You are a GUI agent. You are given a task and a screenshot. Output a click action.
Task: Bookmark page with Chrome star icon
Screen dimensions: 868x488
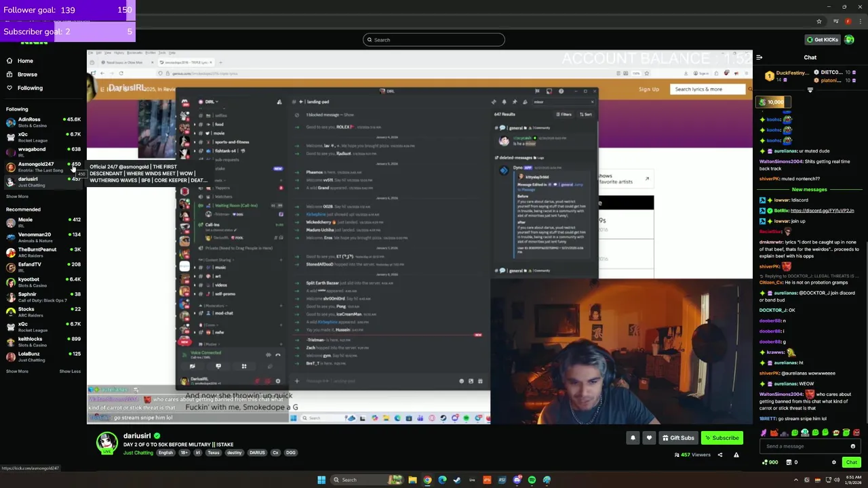click(x=819, y=22)
